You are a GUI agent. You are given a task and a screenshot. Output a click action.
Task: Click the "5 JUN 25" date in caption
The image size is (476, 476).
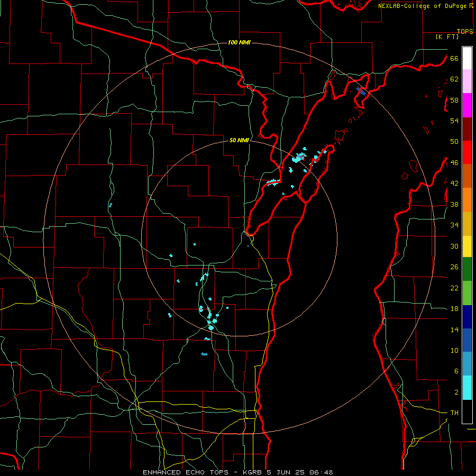click(287, 472)
